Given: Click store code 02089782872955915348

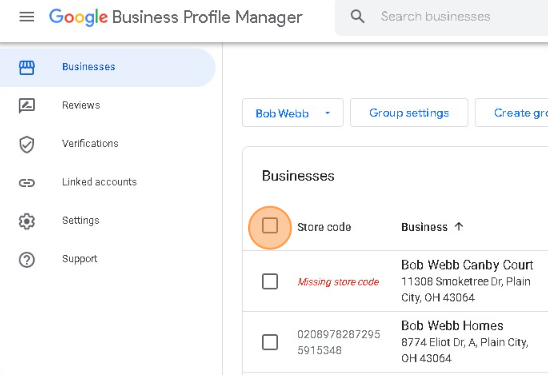Looking at the screenshot, I should 339,342.
